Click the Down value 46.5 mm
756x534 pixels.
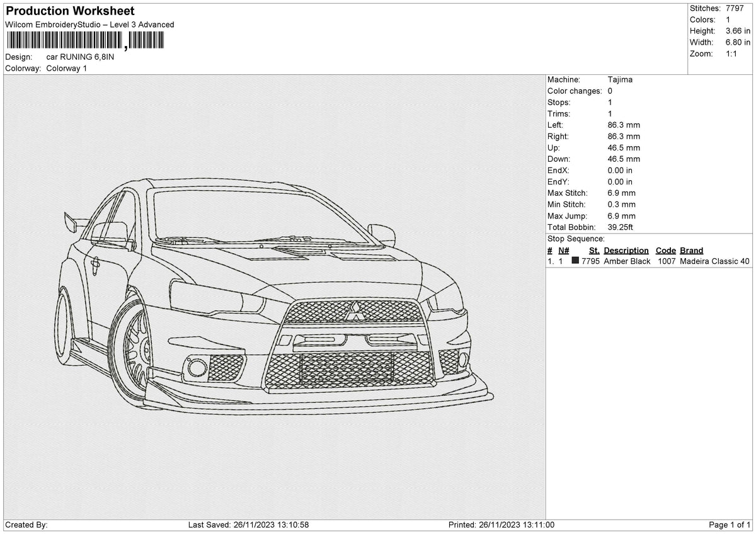click(x=624, y=159)
